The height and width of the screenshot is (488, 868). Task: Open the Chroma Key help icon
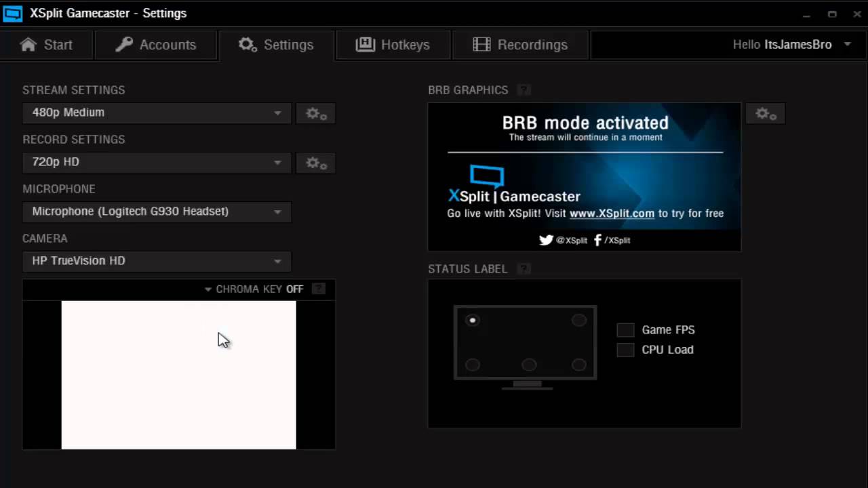point(318,289)
